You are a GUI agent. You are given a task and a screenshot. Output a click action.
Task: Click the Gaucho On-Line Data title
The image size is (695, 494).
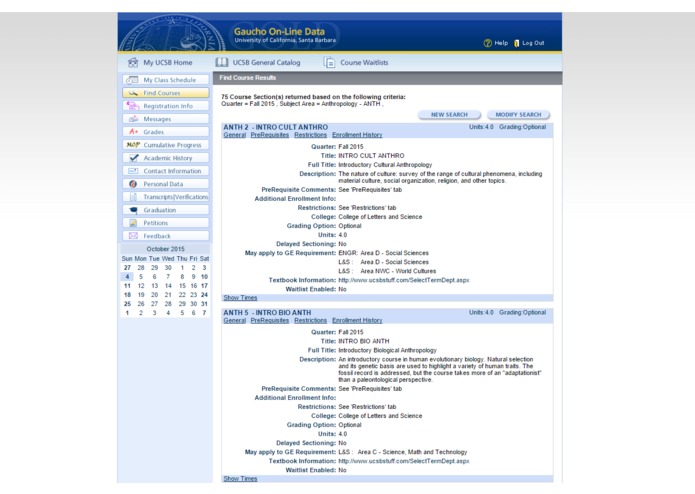pos(279,31)
